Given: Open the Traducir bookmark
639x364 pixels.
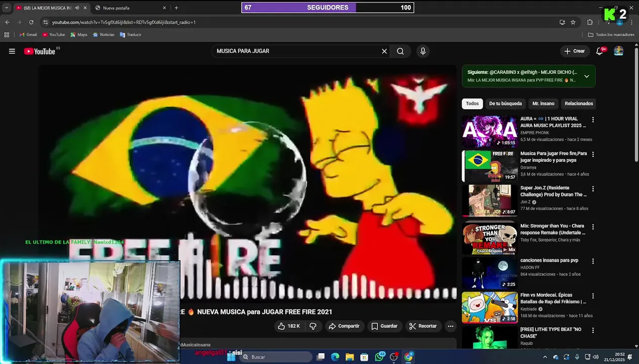Looking at the screenshot, I should pyautogui.click(x=130, y=35).
